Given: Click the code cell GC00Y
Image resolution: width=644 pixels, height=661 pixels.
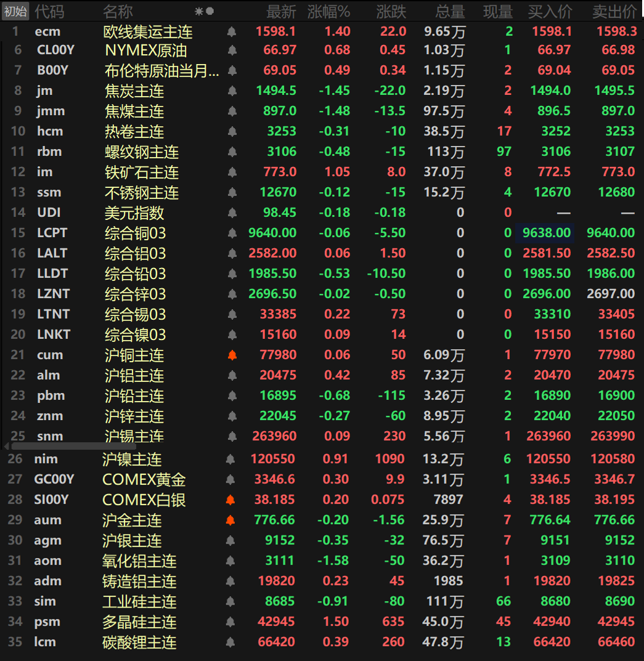Looking at the screenshot, I should click(x=54, y=479).
